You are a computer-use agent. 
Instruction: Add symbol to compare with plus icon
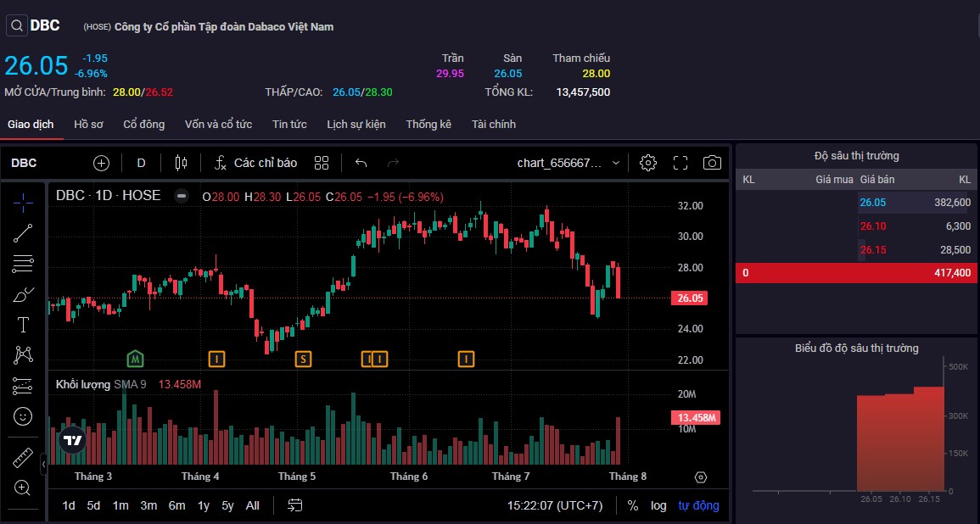point(102,163)
